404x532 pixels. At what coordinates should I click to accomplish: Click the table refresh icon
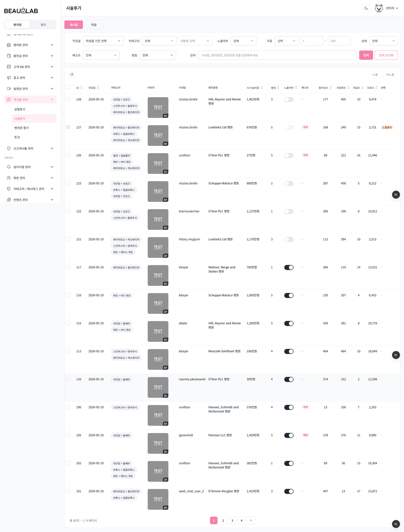pos(72,74)
